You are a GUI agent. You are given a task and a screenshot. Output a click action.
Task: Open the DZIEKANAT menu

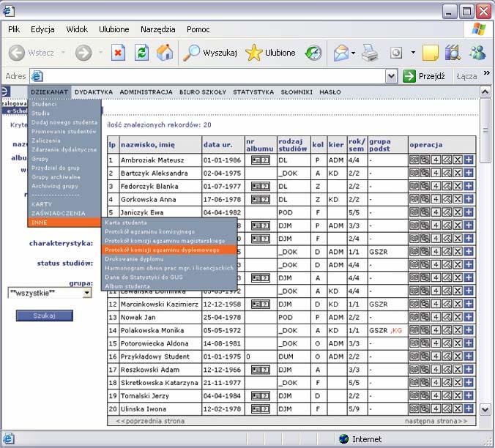click(49, 92)
